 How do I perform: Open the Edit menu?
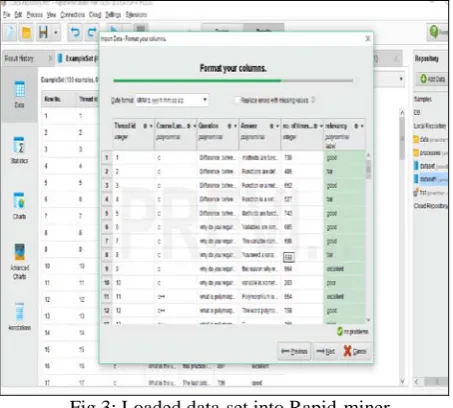pos(18,15)
